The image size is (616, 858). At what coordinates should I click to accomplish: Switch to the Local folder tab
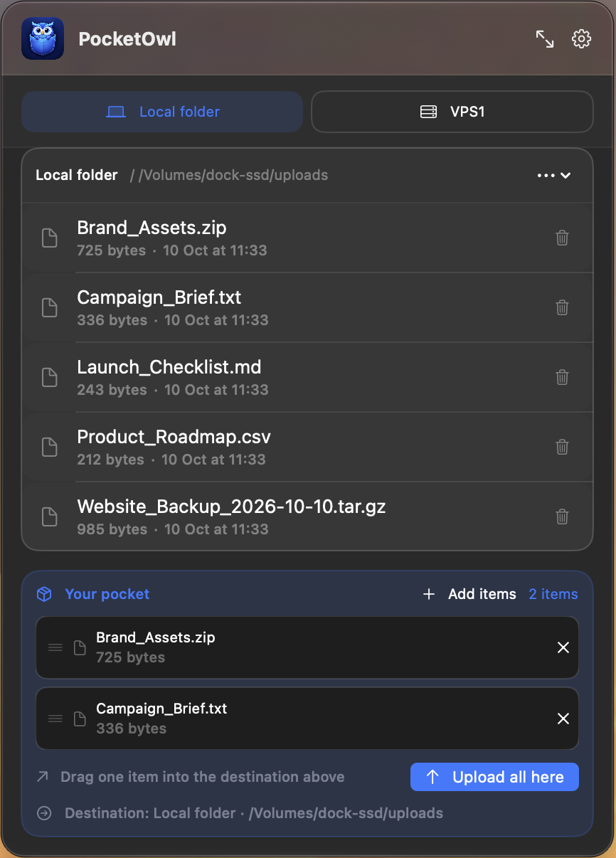click(162, 112)
